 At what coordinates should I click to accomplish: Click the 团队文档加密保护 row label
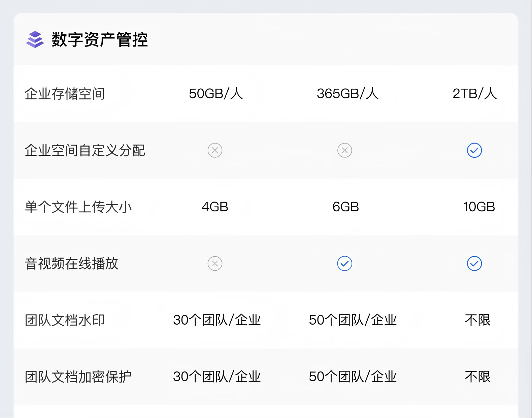78,377
